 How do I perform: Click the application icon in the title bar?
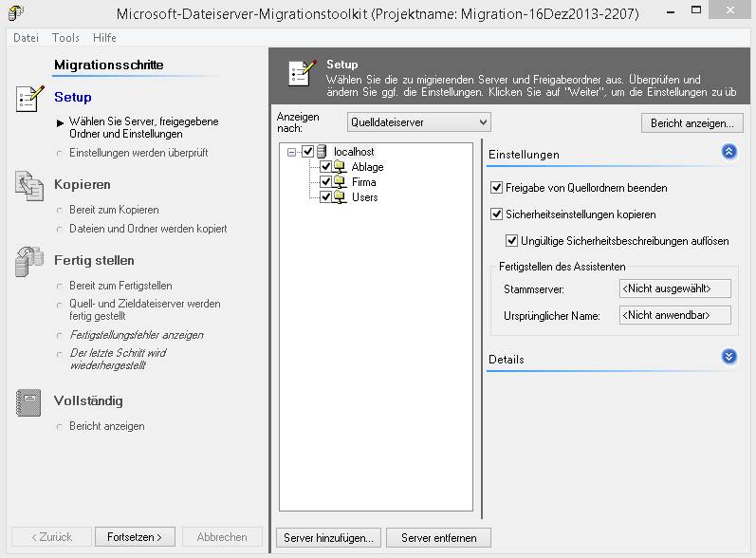(x=16, y=12)
